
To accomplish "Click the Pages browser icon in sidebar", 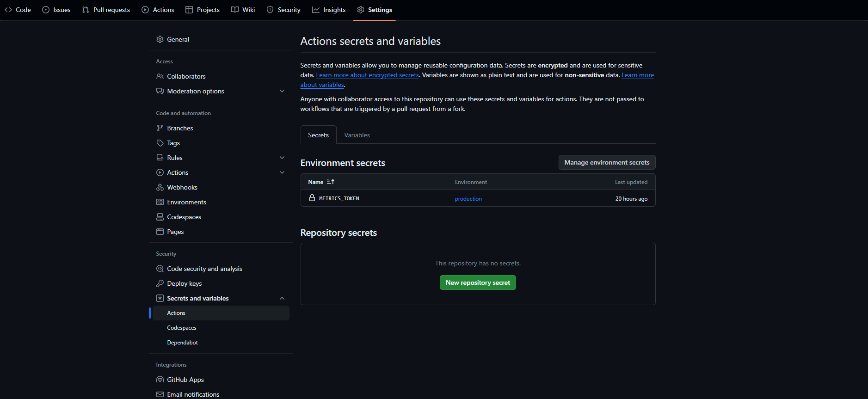I will (x=160, y=232).
